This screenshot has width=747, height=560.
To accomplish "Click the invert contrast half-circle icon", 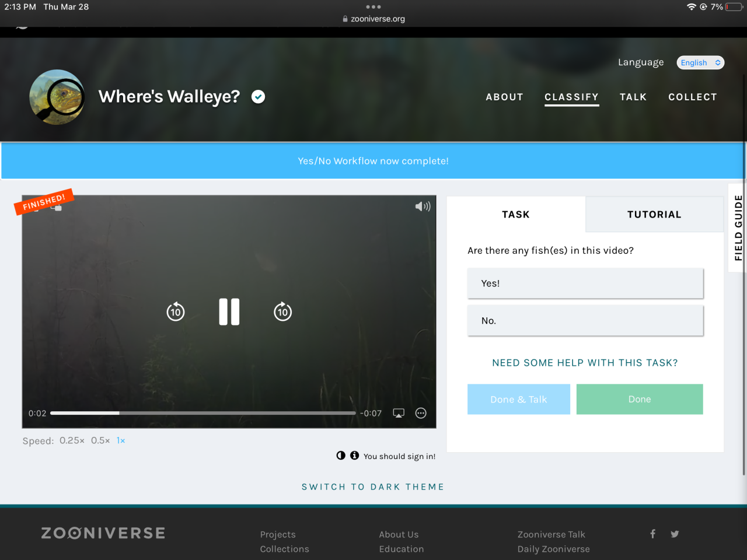I will [x=341, y=456].
